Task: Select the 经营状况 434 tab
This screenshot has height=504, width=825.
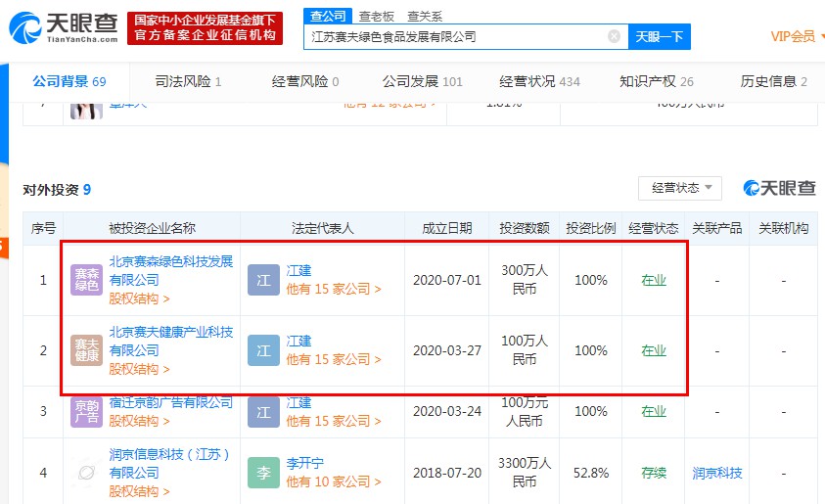Action: [x=539, y=81]
